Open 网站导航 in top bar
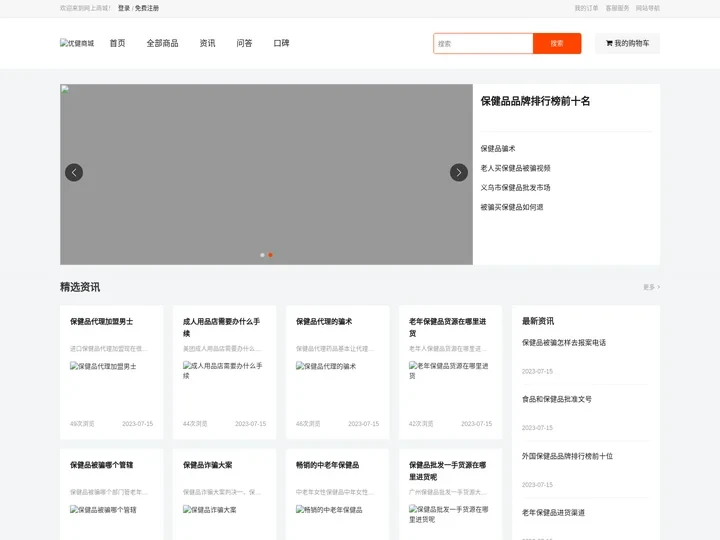The height and width of the screenshot is (540, 720). tap(647, 8)
